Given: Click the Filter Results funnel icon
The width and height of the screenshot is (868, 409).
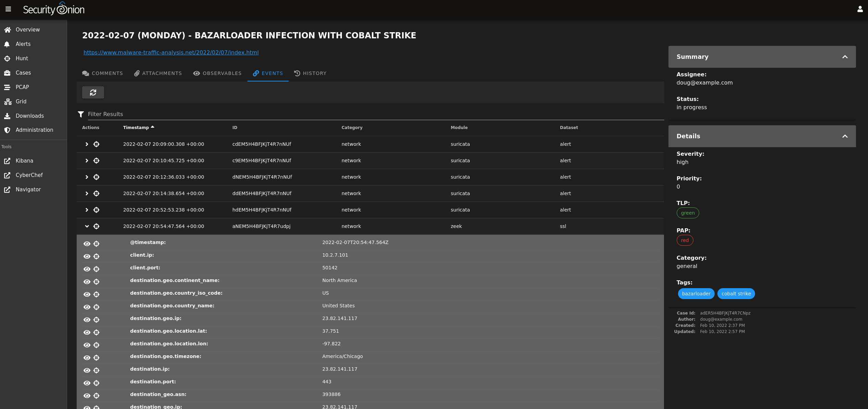Looking at the screenshot, I should [x=81, y=114].
